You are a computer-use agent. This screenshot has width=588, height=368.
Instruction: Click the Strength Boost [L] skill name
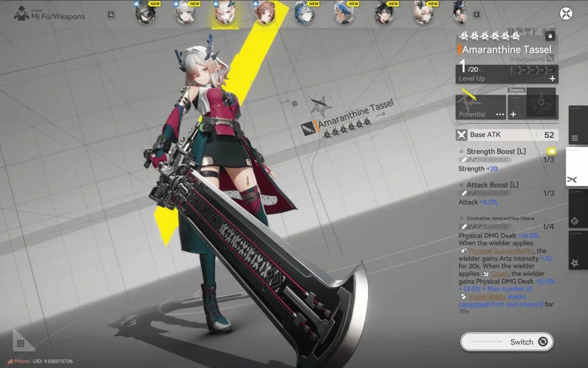tap(496, 151)
